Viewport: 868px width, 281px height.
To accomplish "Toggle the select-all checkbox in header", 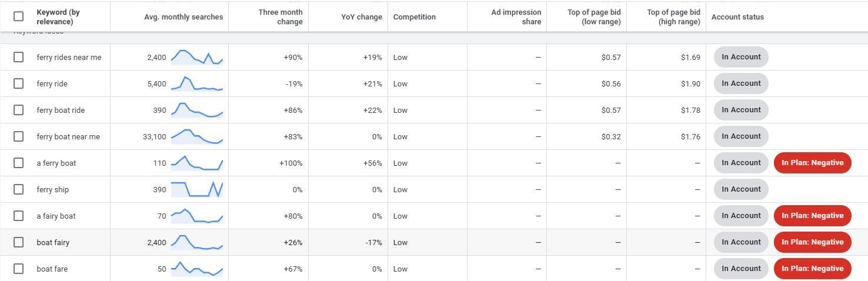I will pyautogui.click(x=18, y=16).
